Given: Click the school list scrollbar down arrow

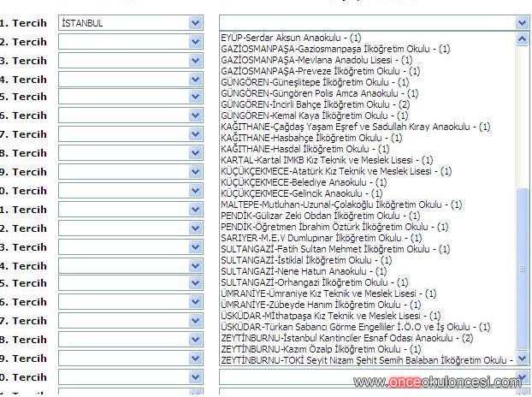Looking at the screenshot, I should tap(523, 359).
